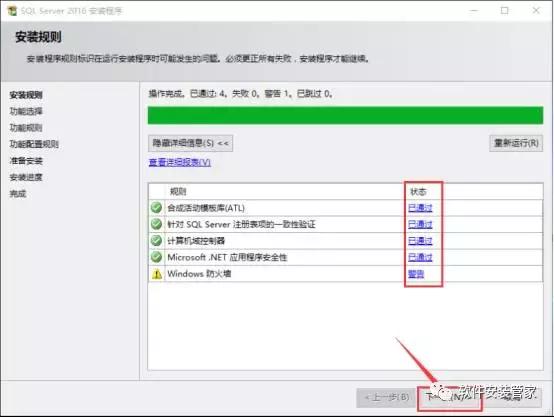Viewport: 554px width, 417px height.
Task: Select row text Windows 防火墙
Action: 199,274
